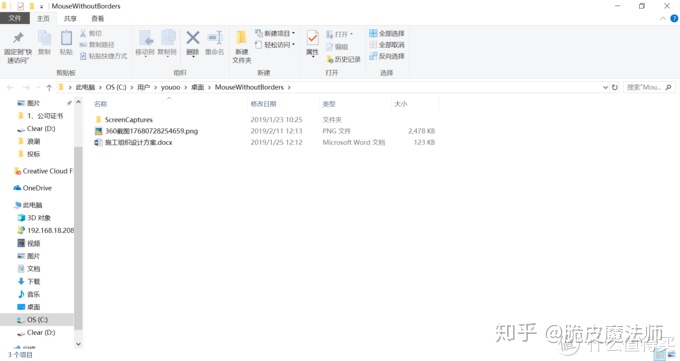The height and width of the screenshot is (361, 680).
Task: Collapse the ribbon with the chevron
Action: coord(663,19)
